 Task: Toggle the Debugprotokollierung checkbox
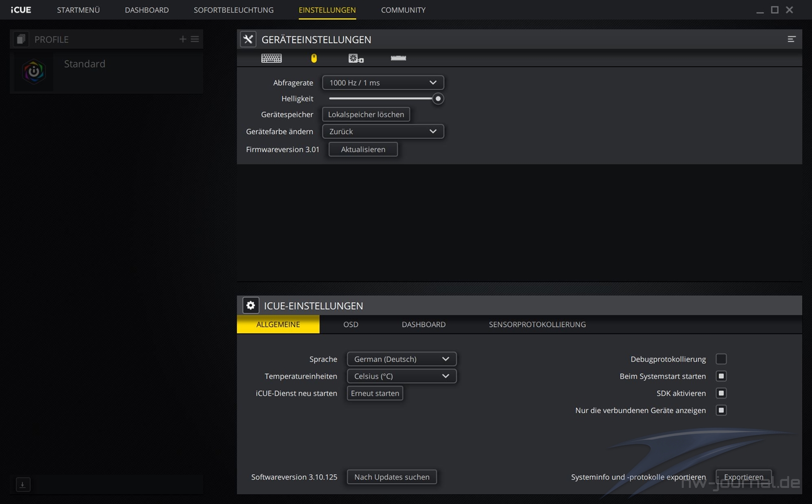pyautogui.click(x=721, y=359)
